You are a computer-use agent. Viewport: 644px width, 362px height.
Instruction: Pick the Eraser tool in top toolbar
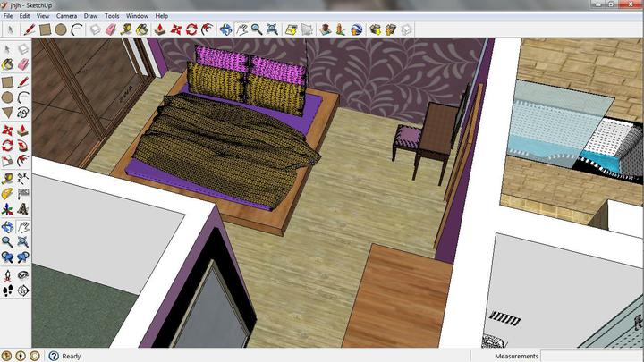tap(111, 29)
